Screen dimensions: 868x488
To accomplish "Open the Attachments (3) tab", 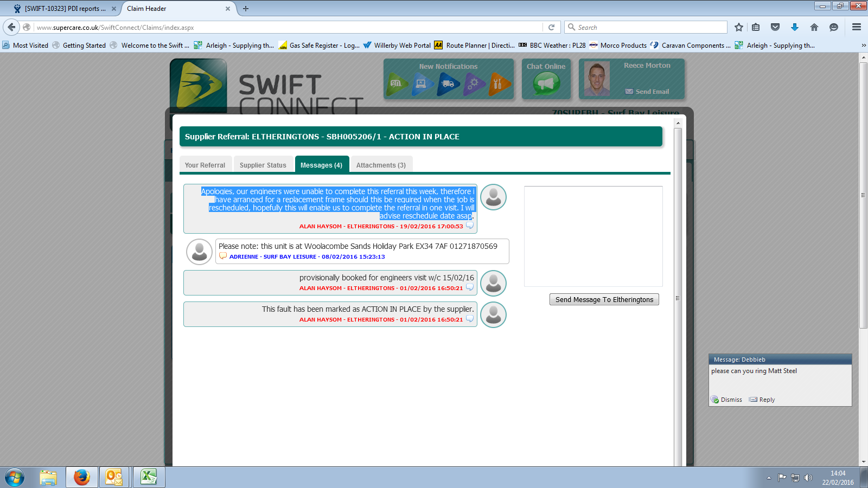I will 381,165.
